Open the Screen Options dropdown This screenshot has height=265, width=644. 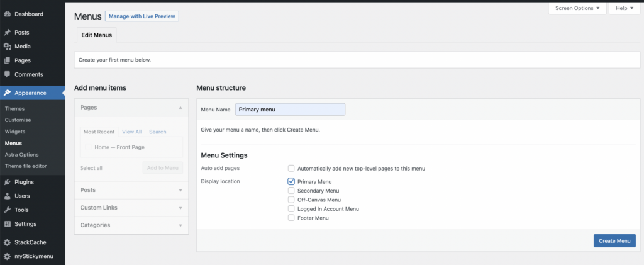tap(577, 8)
